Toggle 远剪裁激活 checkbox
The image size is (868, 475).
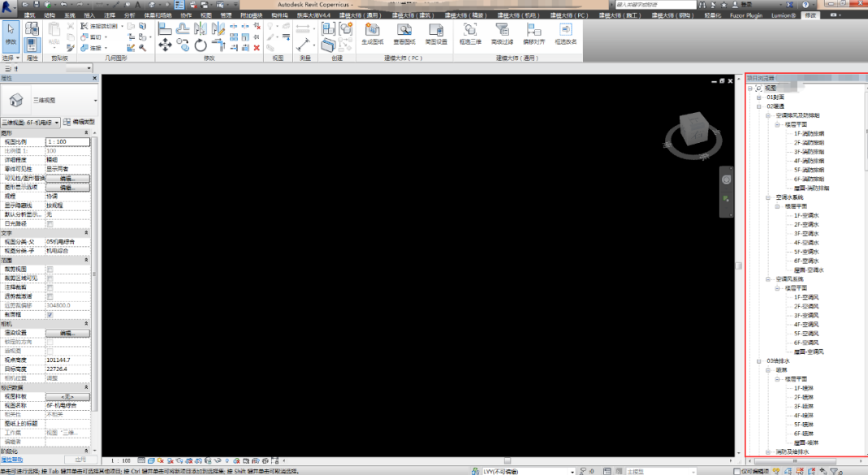tap(50, 296)
